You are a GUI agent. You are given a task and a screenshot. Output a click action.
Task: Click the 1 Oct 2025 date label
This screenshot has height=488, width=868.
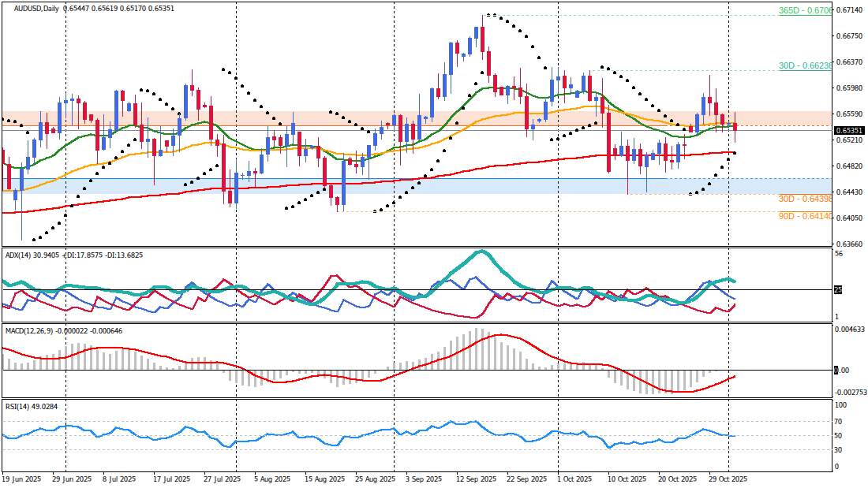pos(575,479)
